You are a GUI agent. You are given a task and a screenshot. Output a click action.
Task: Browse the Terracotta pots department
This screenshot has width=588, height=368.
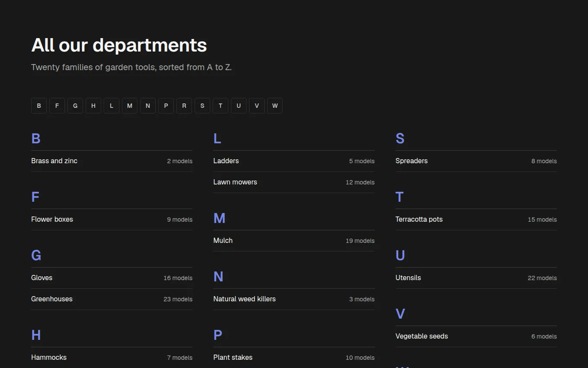point(476,220)
